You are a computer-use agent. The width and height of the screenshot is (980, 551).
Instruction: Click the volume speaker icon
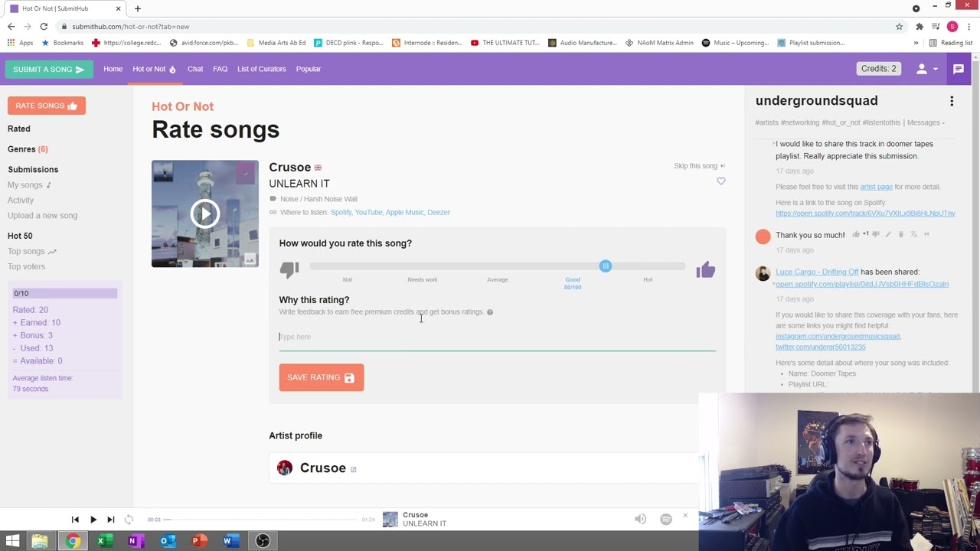point(640,519)
